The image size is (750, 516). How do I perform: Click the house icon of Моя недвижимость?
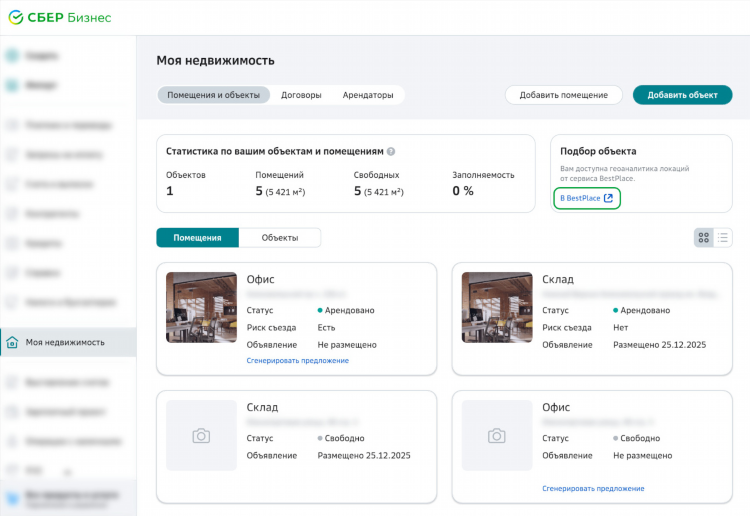12,342
